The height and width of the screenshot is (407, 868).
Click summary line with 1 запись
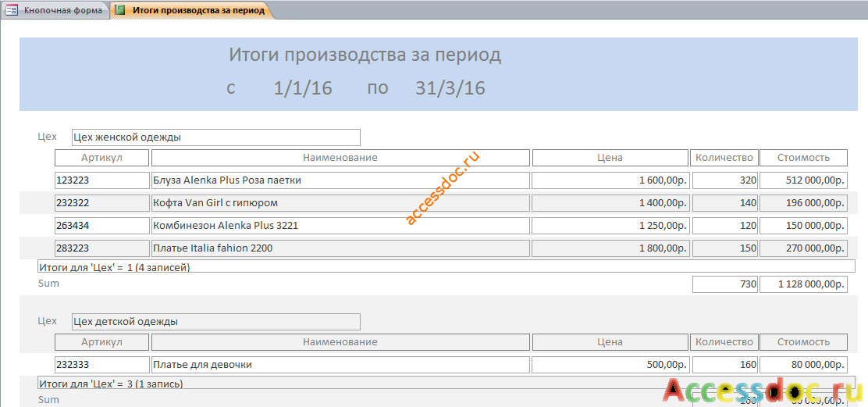(x=446, y=384)
